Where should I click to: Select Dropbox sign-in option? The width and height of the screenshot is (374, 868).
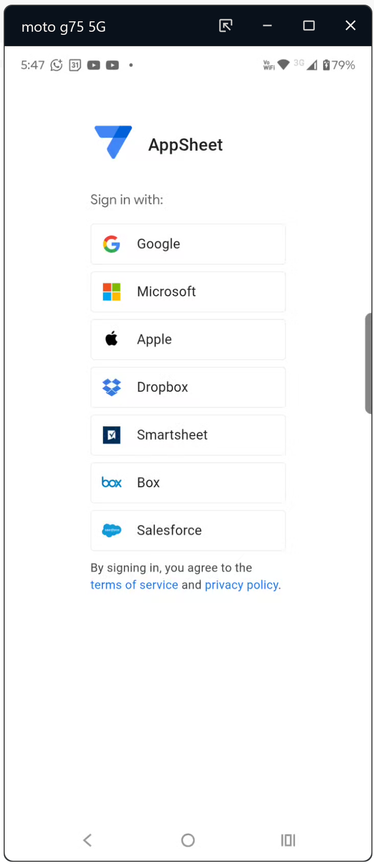(x=188, y=387)
